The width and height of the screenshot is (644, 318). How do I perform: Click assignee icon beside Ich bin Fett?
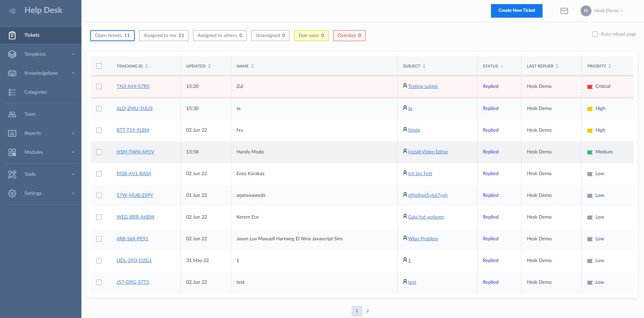tap(405, 173)
